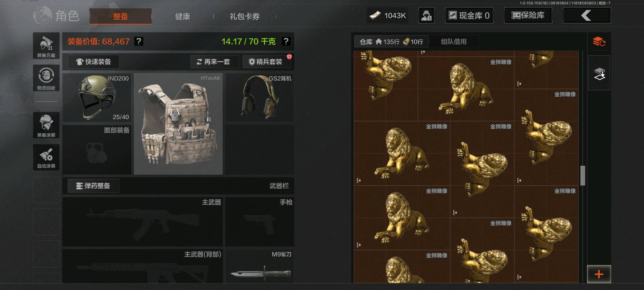Switch to the 健康 tab

(182, 16)
